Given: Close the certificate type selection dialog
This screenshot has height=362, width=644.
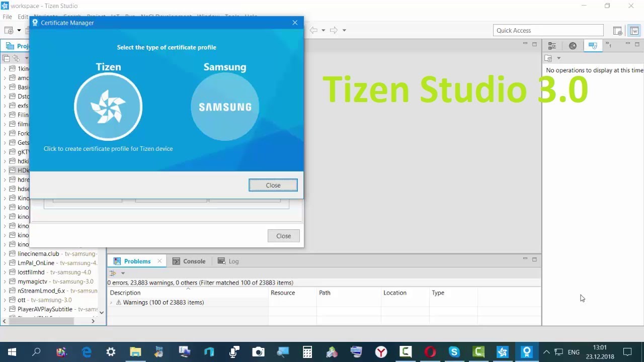Looking at the screenshot, I should 273,185.
